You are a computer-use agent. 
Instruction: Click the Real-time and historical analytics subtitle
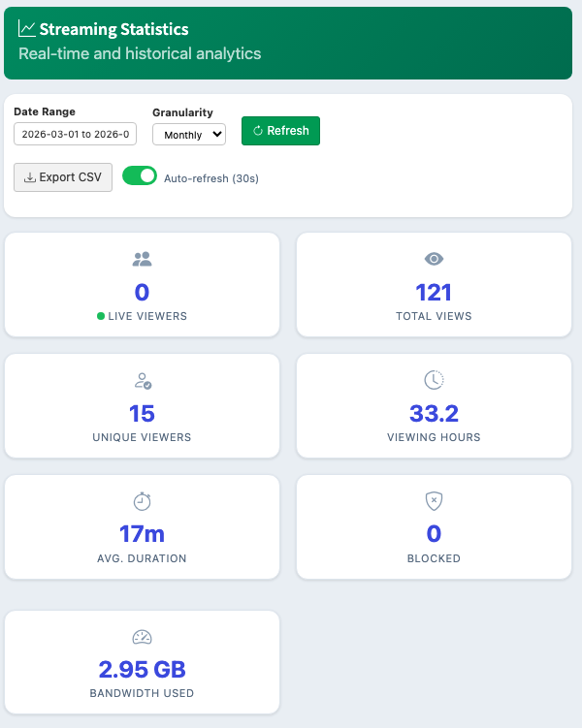click(x=140, y=53)
